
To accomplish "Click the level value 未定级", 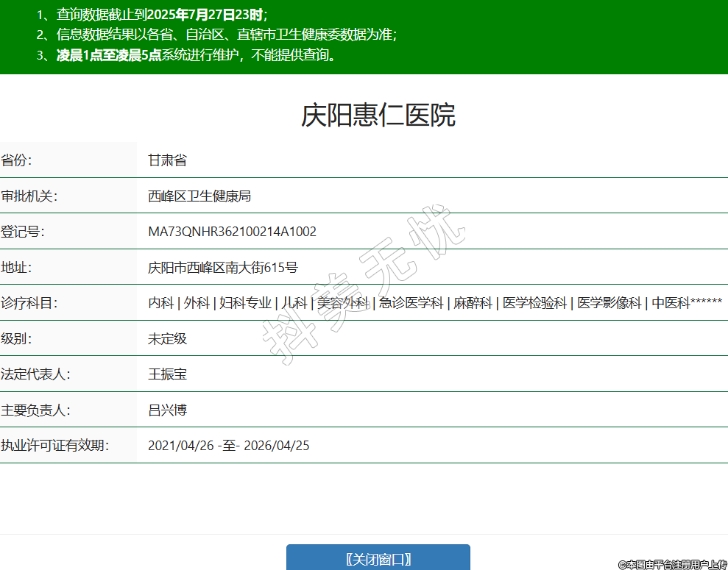I will pyautogui.click(x=167, y=339).
